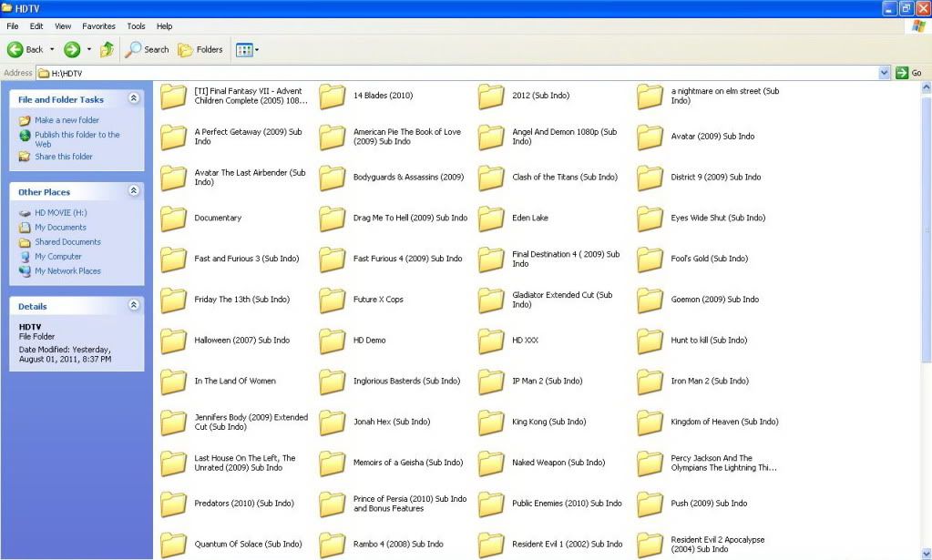Click the scrollbar down arrow
Screen dimensions: 932x560
(926, 553)
